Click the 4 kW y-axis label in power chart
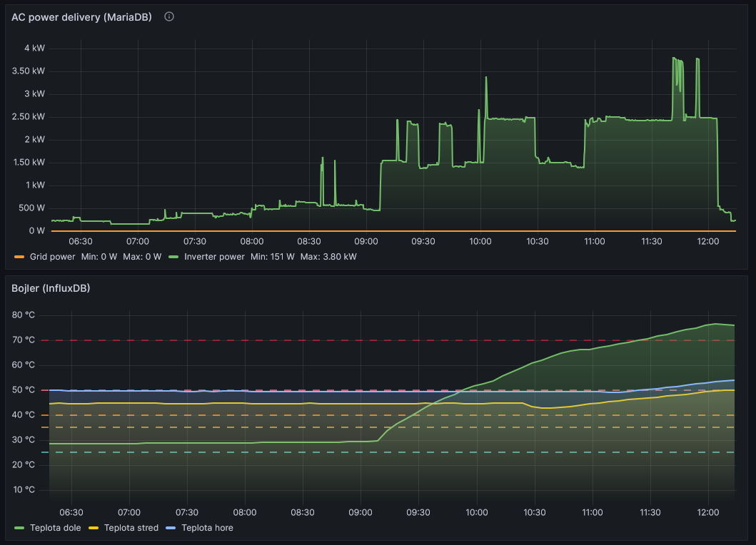 tap(34, 49)
